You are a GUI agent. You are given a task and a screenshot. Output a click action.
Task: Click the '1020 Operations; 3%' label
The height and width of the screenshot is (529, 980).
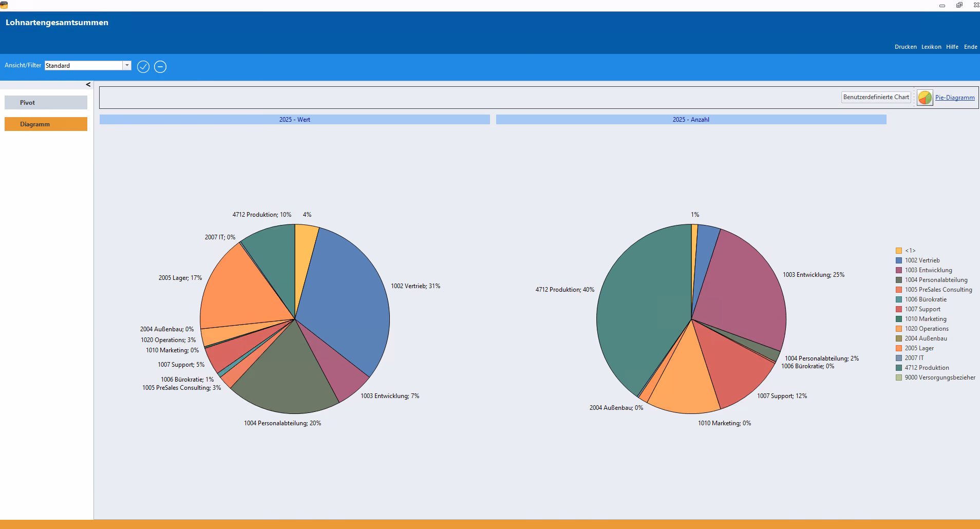click(168, 340)
